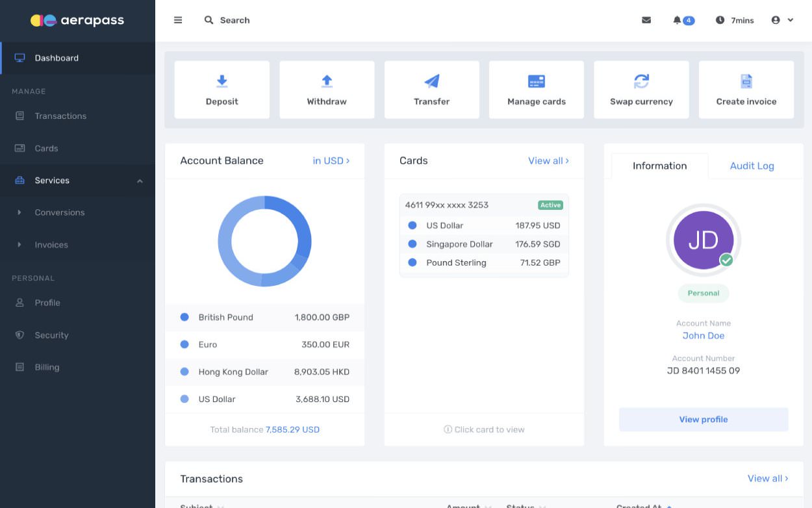Click the Deposit button label
812x508 pixels.
222,101
